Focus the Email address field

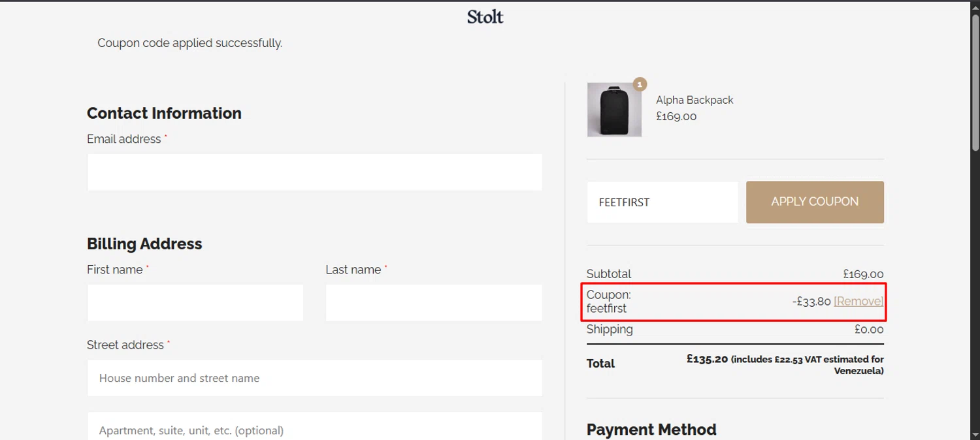(x=315, y=172)
